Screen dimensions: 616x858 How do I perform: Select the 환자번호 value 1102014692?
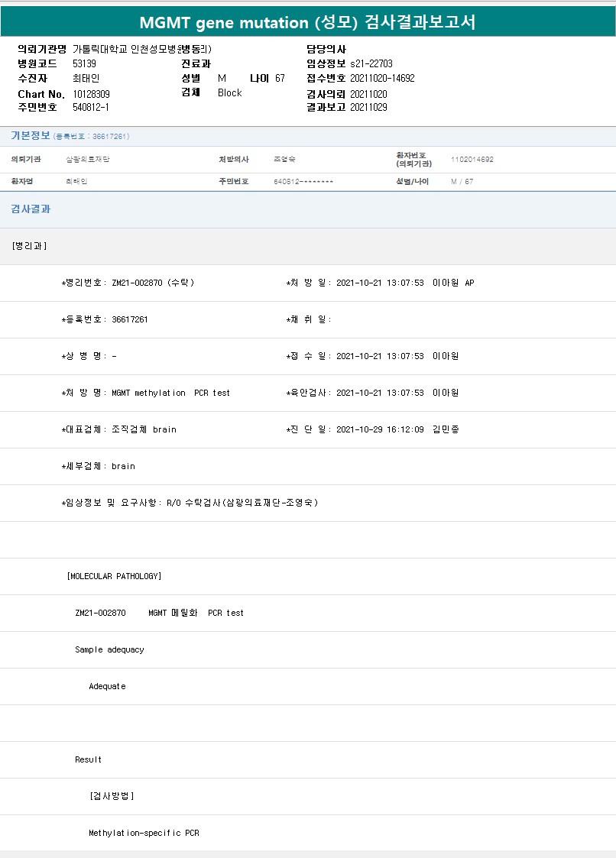[x=472, y=160]
